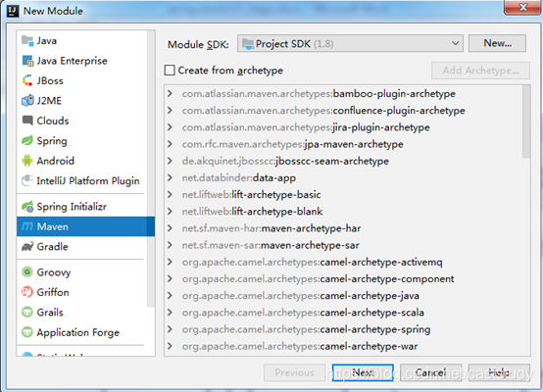The width and height of the screenshot is (543, 392).
Task: Click the Groovy G icon
Action: 27,271
